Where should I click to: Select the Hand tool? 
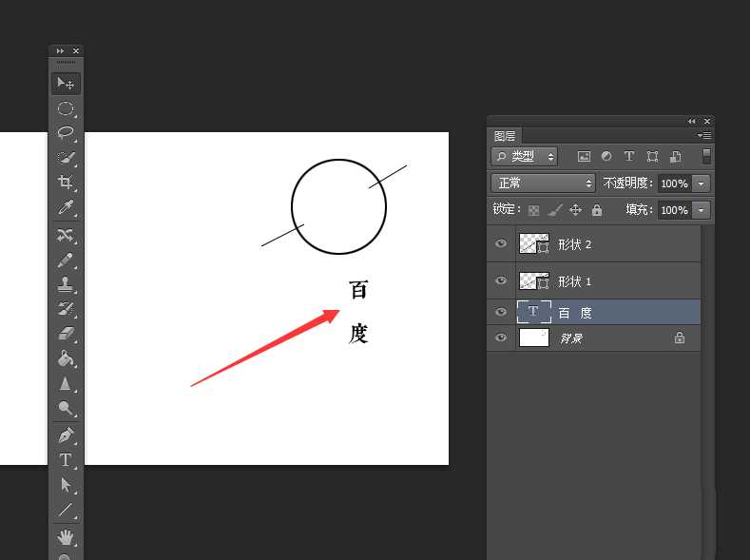(66, 536)
